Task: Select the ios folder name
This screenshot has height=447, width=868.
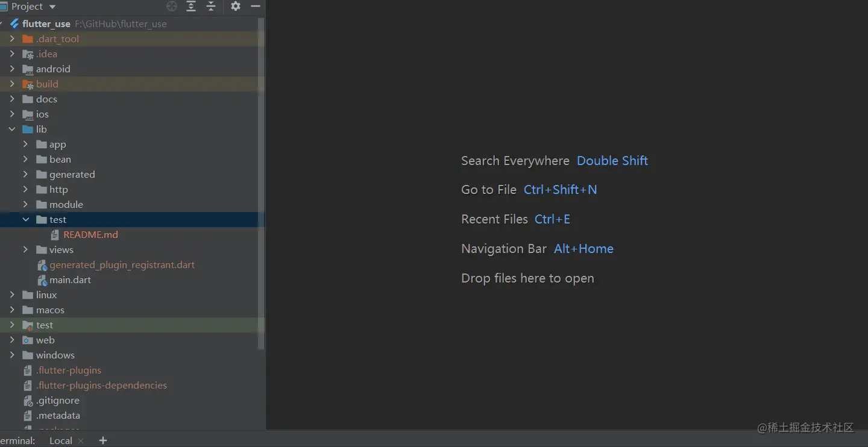Action: 42,114
